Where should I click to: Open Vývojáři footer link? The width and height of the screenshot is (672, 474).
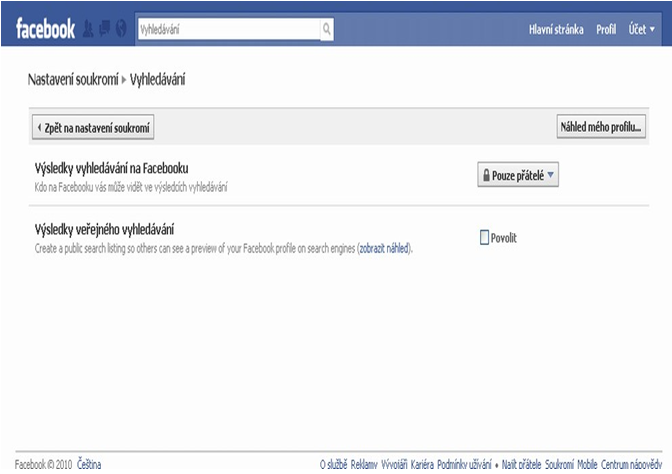pos(394,465)
